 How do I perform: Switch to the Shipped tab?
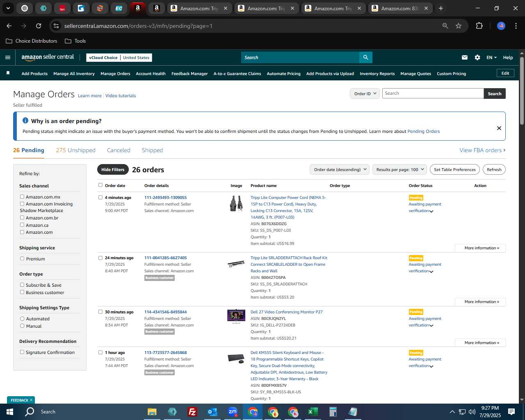[152, 150]
